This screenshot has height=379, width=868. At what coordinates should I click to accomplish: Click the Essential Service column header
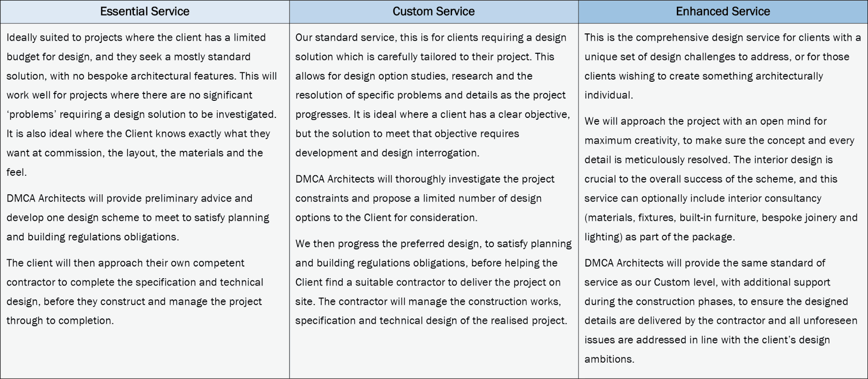coord(145,12)
